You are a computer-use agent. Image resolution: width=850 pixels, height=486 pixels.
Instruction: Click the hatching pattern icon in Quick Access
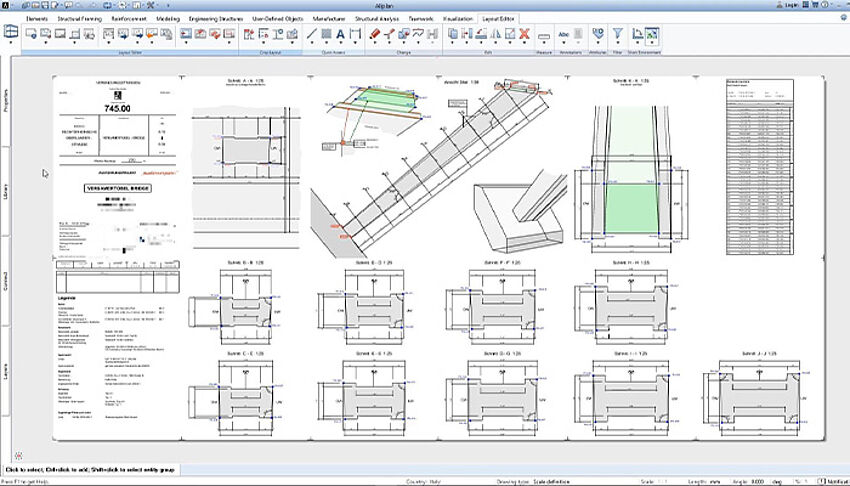[x=326, y=34]
